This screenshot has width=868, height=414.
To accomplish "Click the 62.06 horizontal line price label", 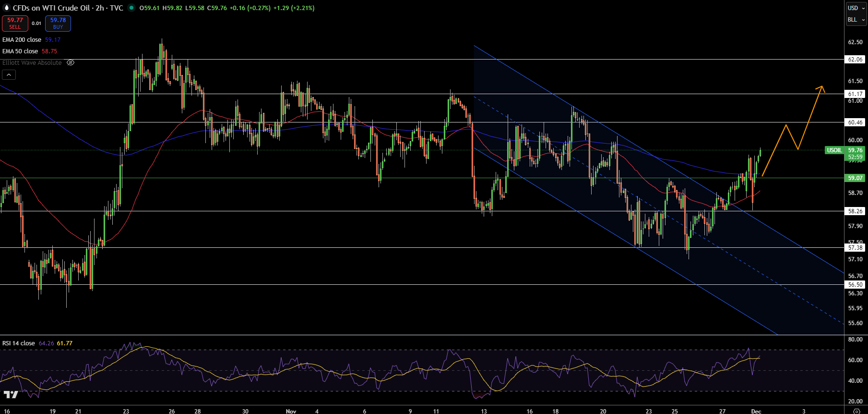I will coord(855,60).
